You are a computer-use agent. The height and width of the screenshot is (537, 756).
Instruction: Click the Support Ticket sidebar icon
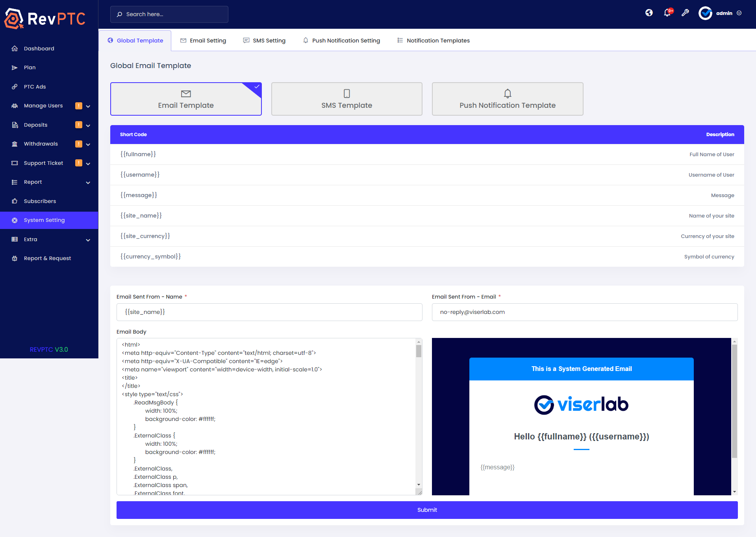pyautogui.click(x=15, y=163)
